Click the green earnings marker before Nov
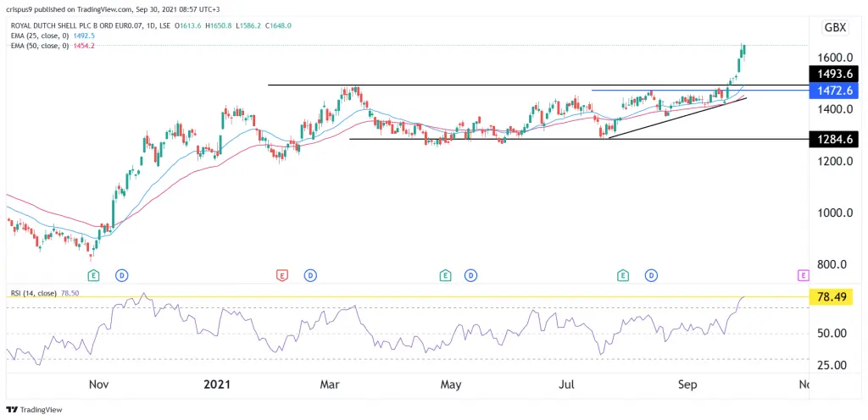This screenshot has height=420, width=868. [94, 274]
